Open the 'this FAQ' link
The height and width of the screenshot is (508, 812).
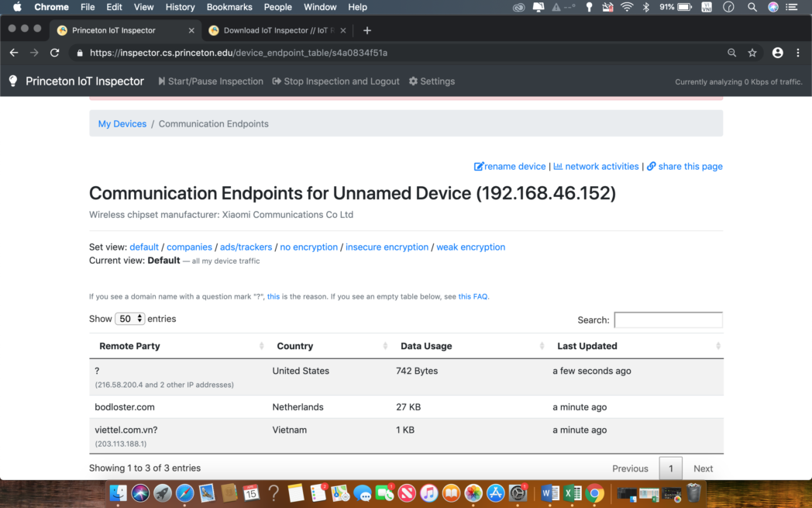coord(473,296)
